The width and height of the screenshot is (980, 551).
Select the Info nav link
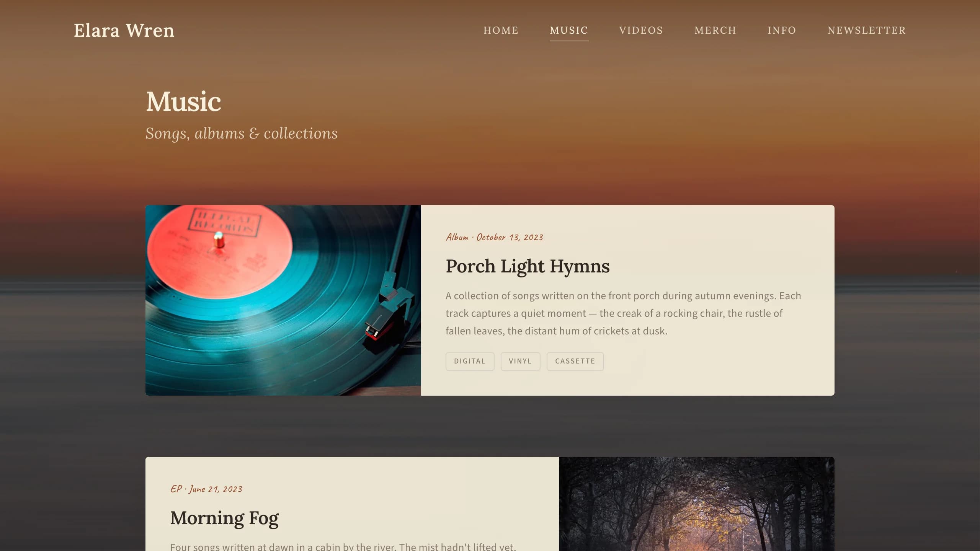click(x=782, y=30)
